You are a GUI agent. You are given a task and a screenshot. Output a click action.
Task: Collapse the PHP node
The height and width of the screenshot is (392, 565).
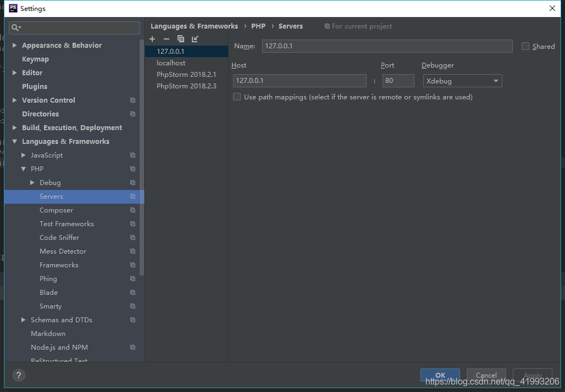(24, 169)
